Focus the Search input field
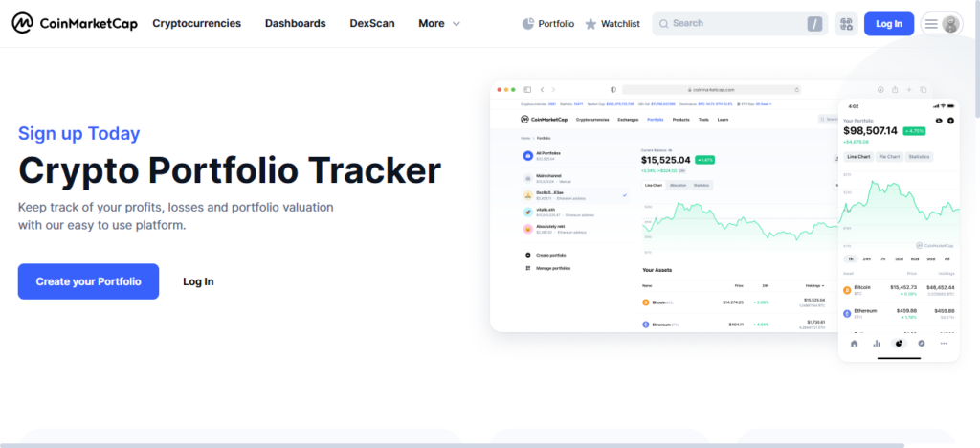 point(740,24)
